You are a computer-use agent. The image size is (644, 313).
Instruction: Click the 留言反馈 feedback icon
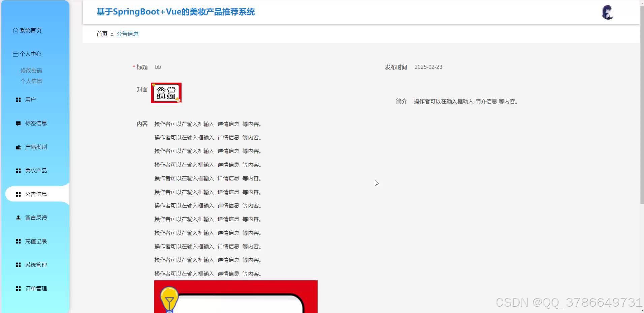pos(18,218)
